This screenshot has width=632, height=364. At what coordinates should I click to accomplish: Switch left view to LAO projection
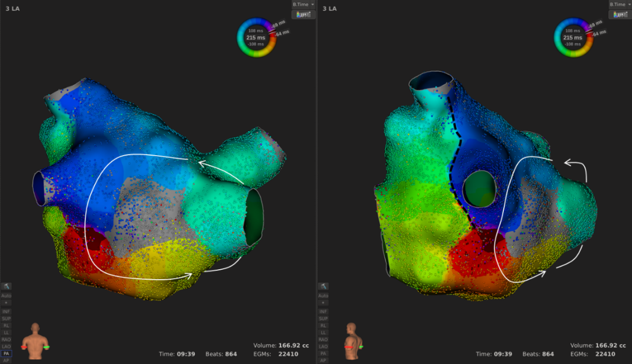coord(6,346)
